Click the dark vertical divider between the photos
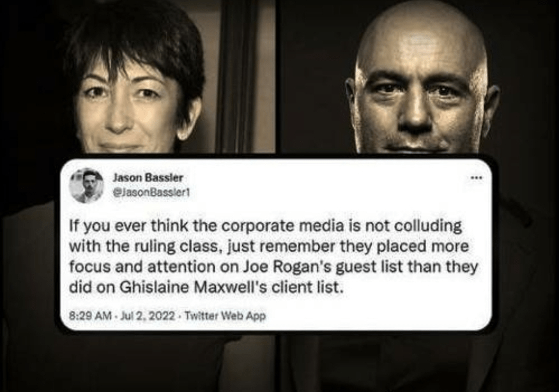The height and width of the screenshot is (392, 559). [x=279, y=77]
